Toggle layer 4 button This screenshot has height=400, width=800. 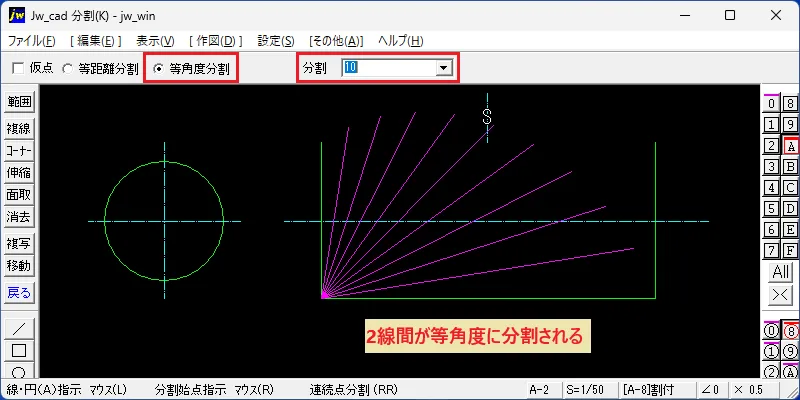click(771, 188)
